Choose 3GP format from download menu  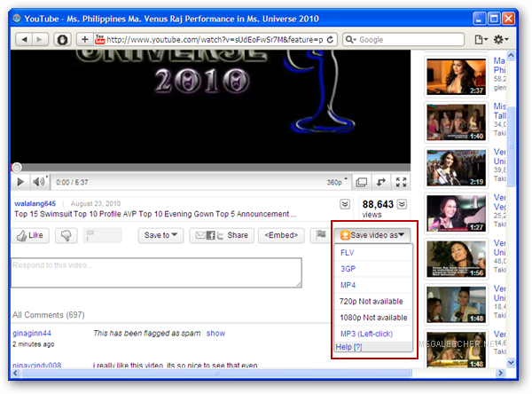[x=373, y=269]
